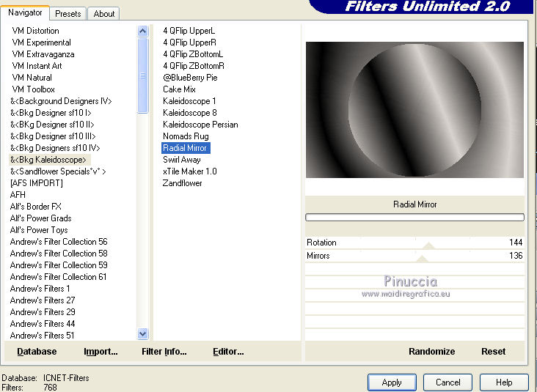The height and width of the screenshot is (392, 537).
Task: Click the category list scroll-down arrow
Action: click(x=143, y=333)
